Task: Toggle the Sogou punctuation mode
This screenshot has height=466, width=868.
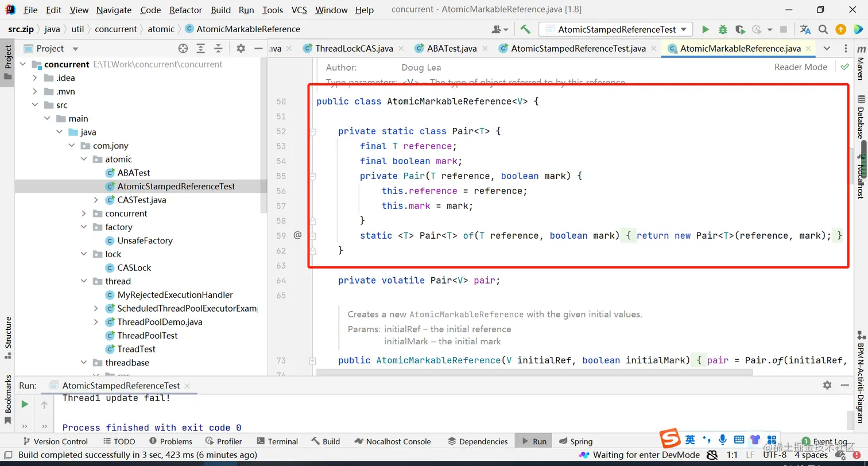Action: pos(707,440)
